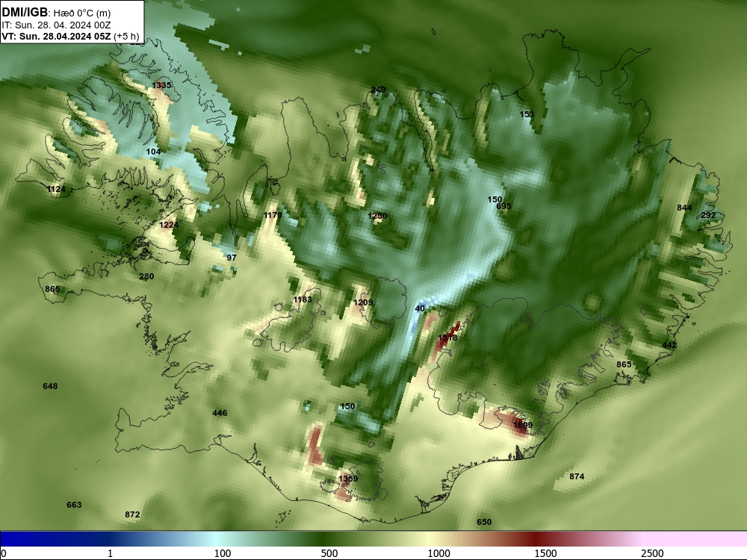
Task: Click the 1170 height label
Action: (273, 215)
